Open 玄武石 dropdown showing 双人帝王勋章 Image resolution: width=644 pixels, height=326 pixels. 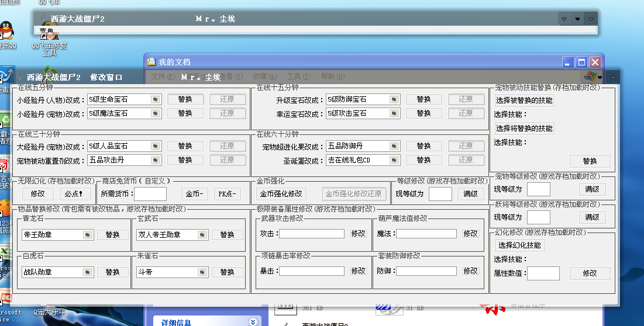tap(202, 234)
